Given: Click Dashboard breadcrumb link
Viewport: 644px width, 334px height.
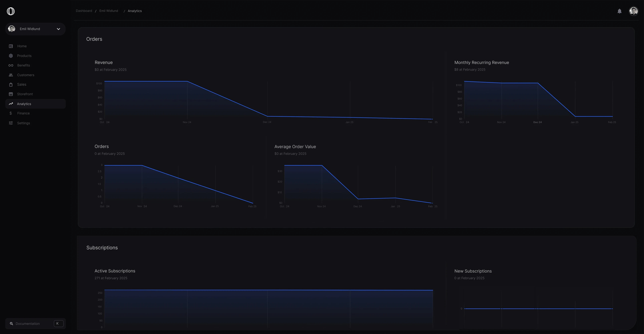Looking at the screenshot, I should 84,11.
